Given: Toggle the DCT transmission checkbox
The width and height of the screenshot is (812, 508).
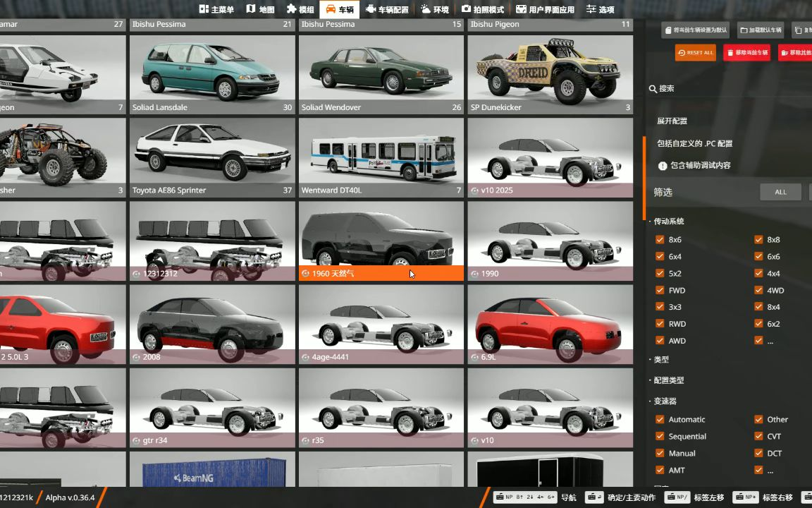Looking at the screenshot, I should pyautogui.click(x=758, y=453).
